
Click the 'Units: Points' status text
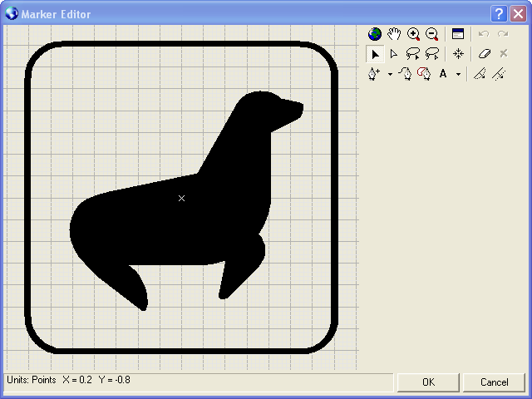tap(32, 380)
